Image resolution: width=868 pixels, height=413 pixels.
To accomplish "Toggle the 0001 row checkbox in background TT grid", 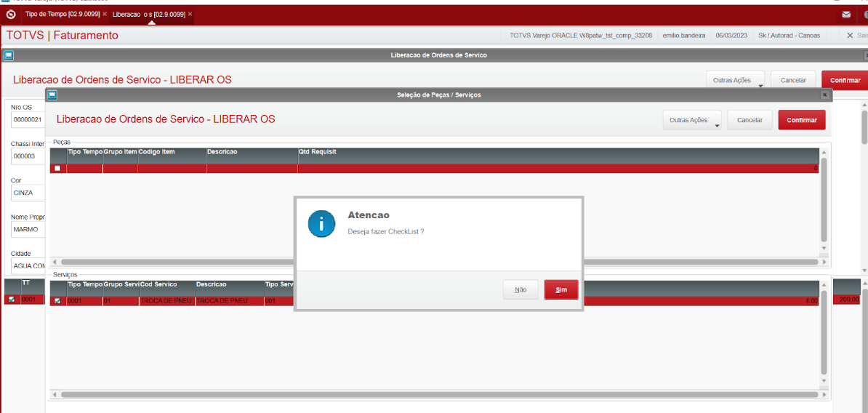I will 12,300.
